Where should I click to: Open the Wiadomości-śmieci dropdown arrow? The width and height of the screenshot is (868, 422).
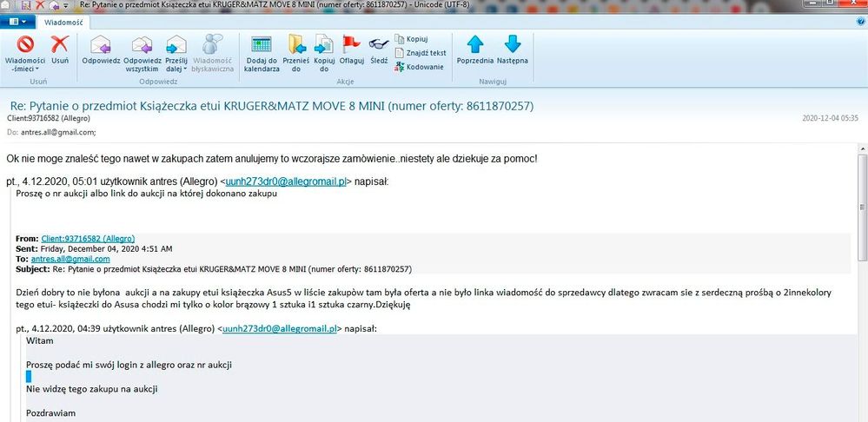point(37,69)
